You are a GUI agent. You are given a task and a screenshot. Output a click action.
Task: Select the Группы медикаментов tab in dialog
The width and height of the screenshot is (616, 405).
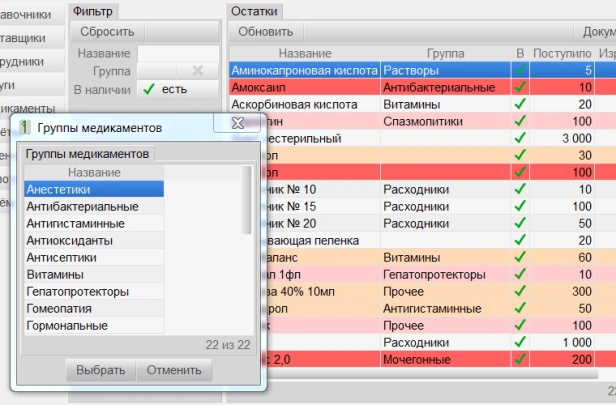(88, 154)
